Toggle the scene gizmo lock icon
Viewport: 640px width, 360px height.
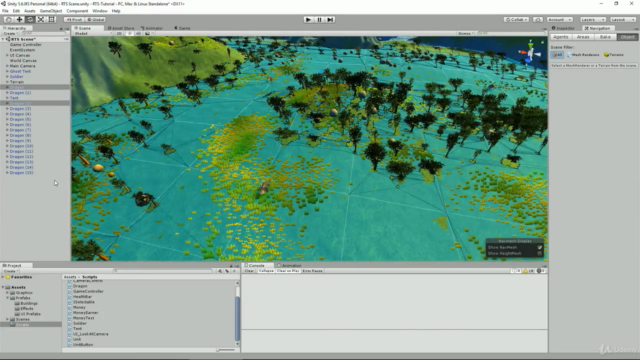pyautogui.click(x=542, y=42)
